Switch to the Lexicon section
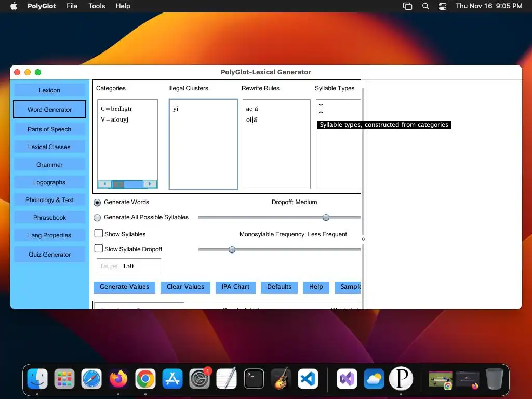Screen dimensions: 532x399 coord(49,90)
